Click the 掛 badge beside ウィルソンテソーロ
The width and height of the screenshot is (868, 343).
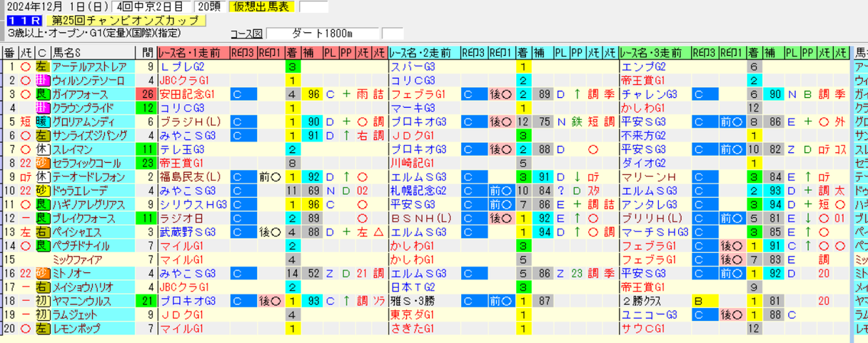(41, 80)
